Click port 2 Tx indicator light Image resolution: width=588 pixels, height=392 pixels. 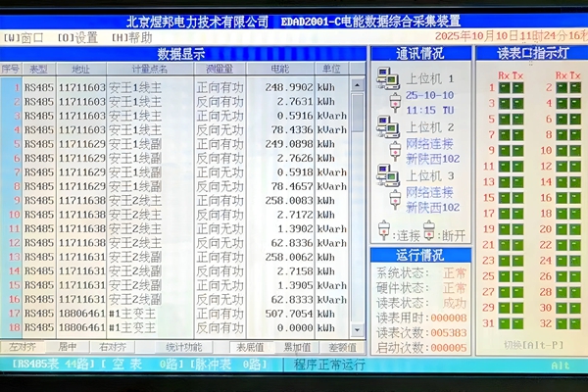click(574, 88)
